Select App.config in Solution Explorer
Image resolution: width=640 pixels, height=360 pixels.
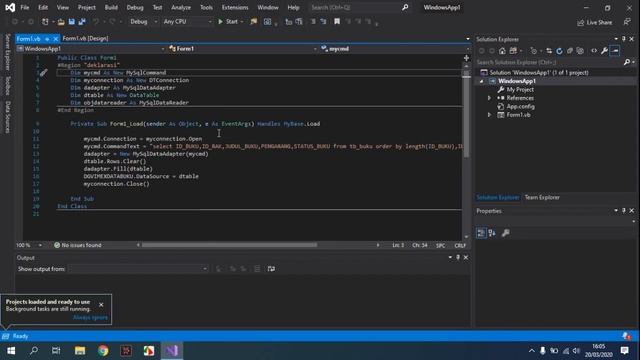[x=520, y=107]
